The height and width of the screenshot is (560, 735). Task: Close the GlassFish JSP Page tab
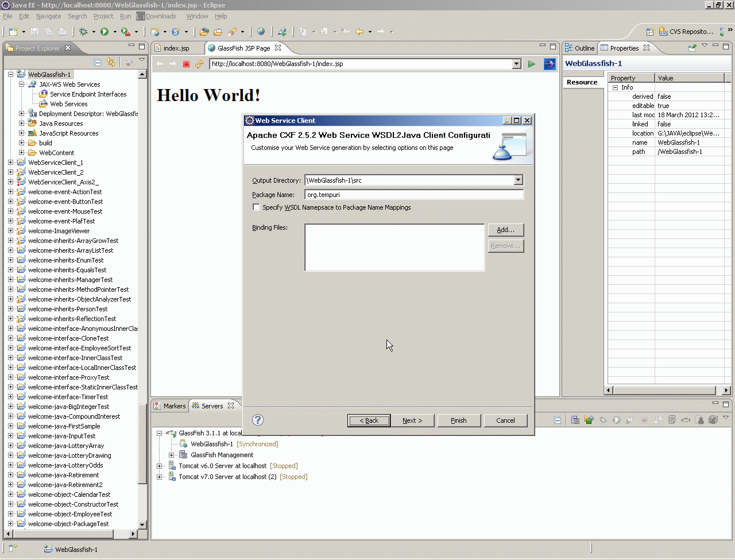278,48
